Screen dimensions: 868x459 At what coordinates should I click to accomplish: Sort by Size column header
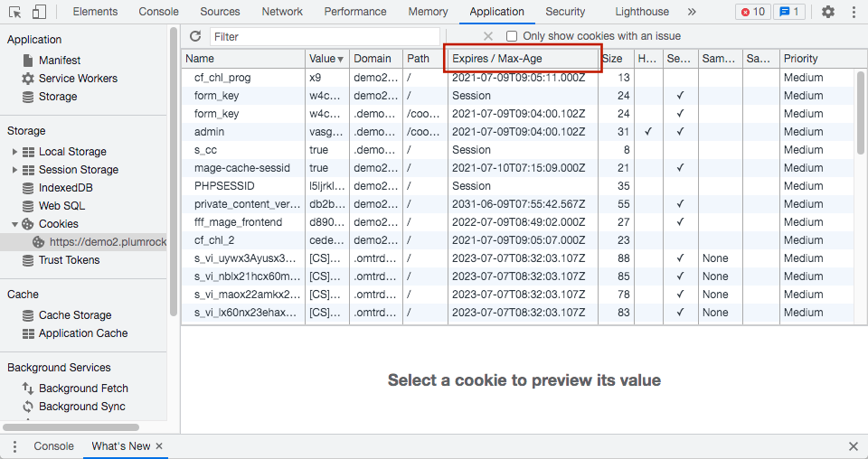616,59
